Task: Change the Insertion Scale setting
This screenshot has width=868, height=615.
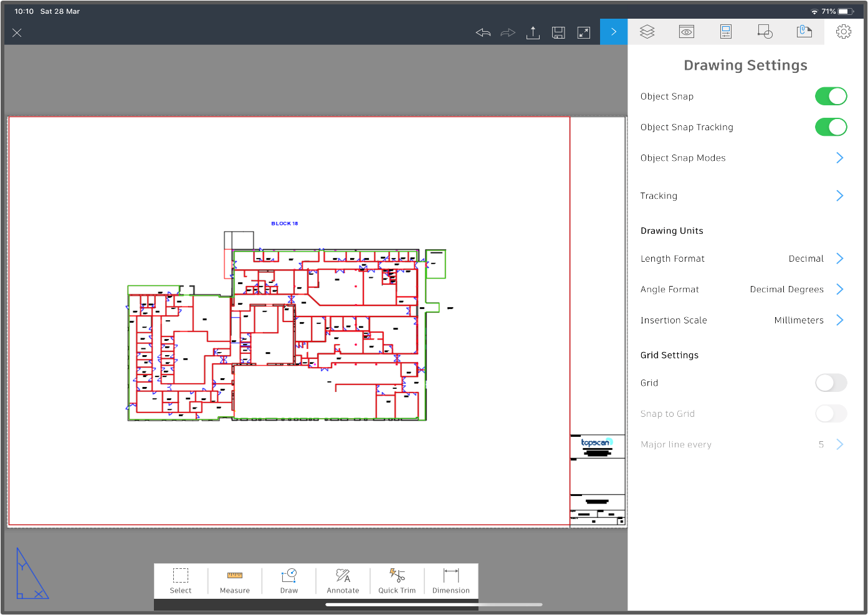Action: [x=839, y=320]
